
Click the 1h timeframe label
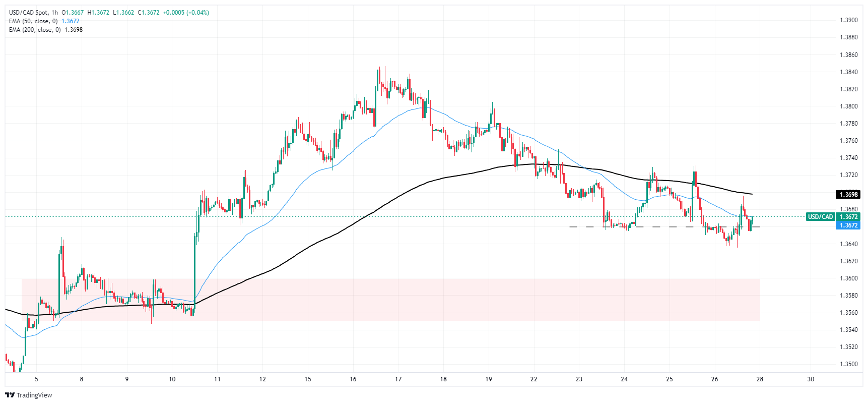pyautogui.click(x=55, y=13)
